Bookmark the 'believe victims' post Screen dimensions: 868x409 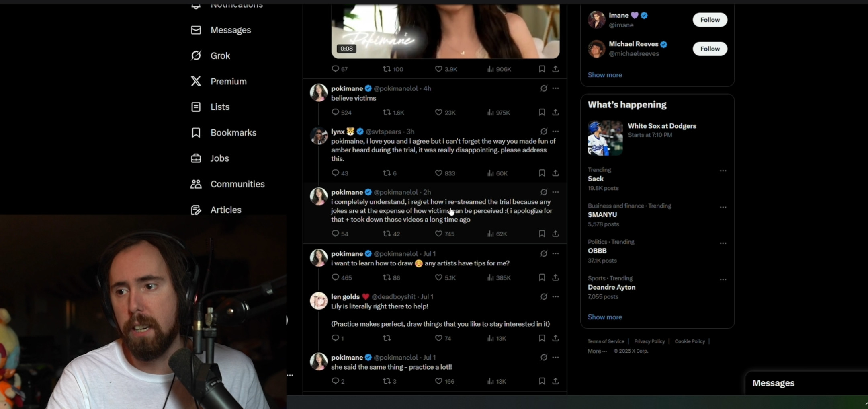[x=542, y=112]
